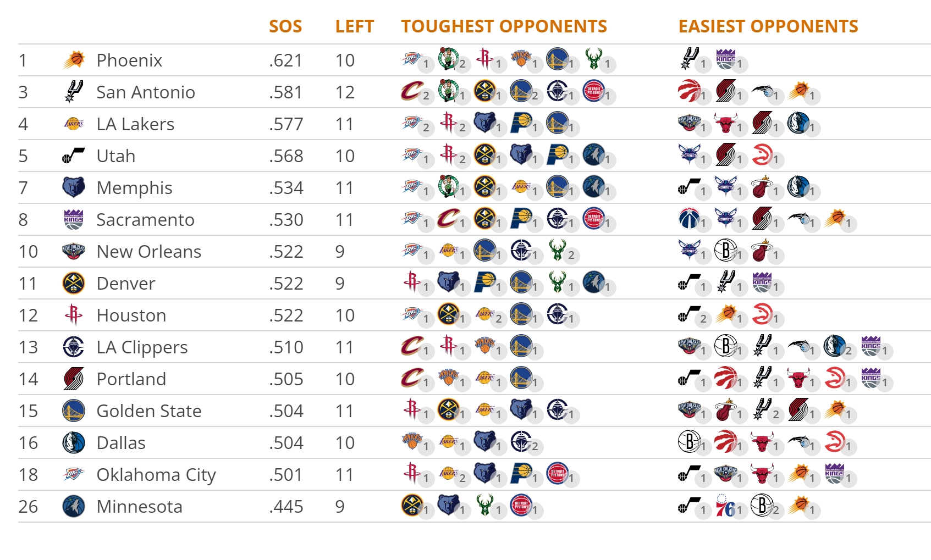Click the Cavaliers logo in San Antonio's toughest opponents
This screenshot has height=560, width=931.
tap(412, 91)
